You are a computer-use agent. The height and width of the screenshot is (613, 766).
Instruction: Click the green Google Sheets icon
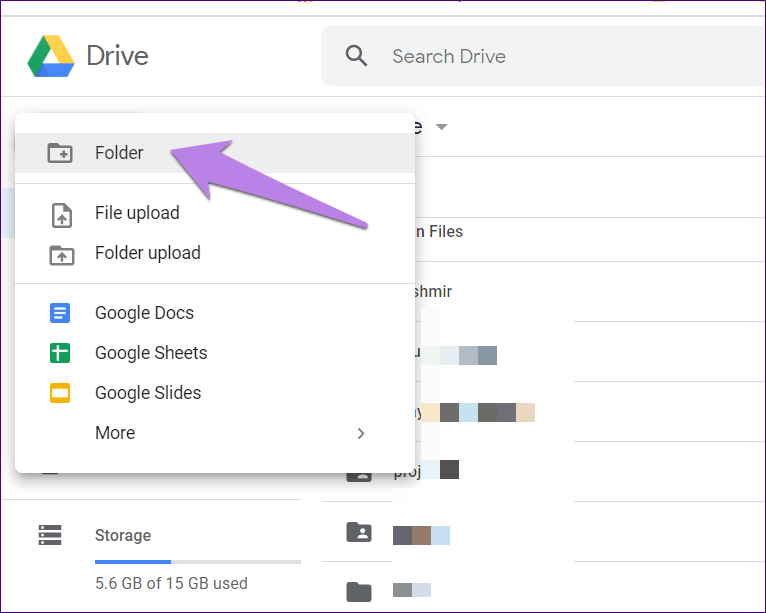(x=60, y=353)
